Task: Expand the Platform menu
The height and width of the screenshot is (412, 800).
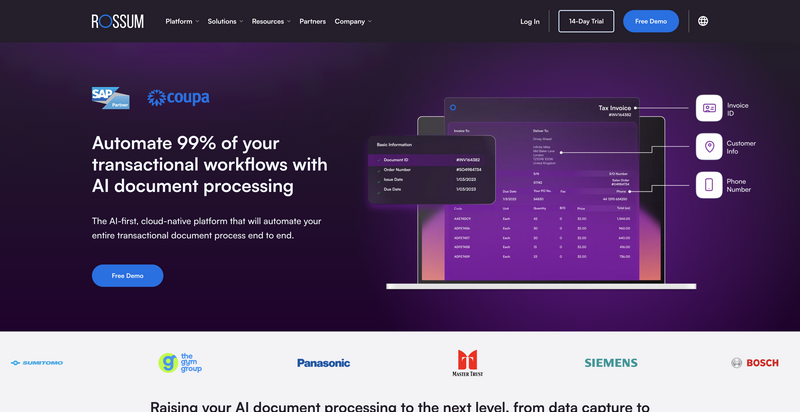Action: [182, 21]
